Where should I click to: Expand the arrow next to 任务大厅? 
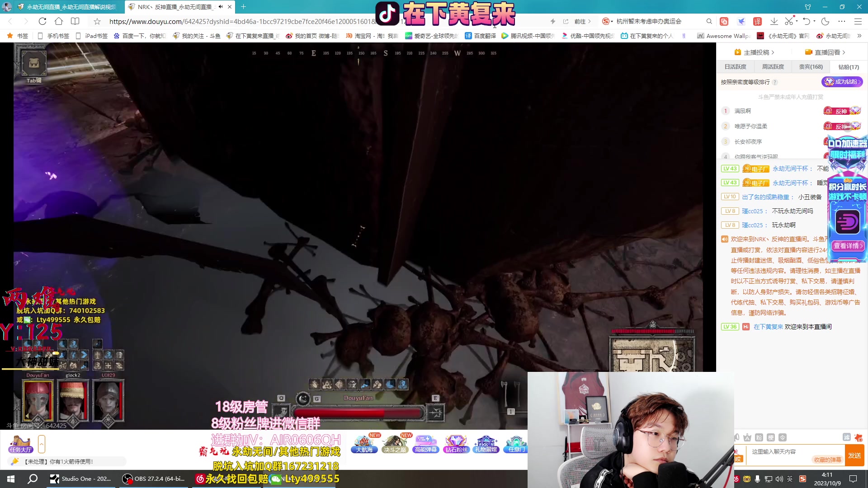tap(42, 444)
